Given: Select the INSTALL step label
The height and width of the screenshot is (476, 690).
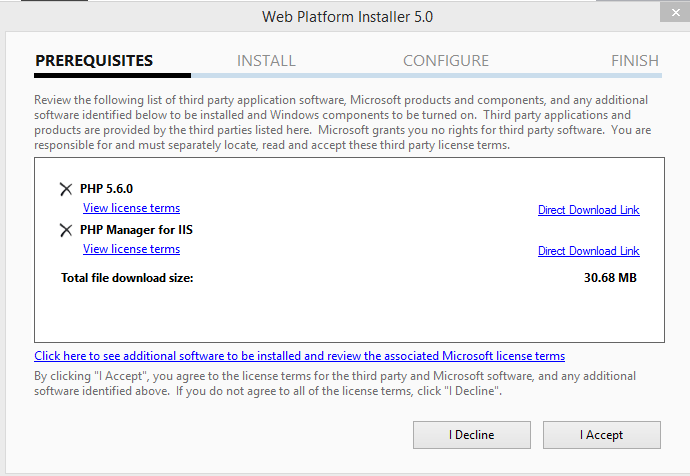Looking at the screenshot, I should pyautogui.click(x=266, y=61).
